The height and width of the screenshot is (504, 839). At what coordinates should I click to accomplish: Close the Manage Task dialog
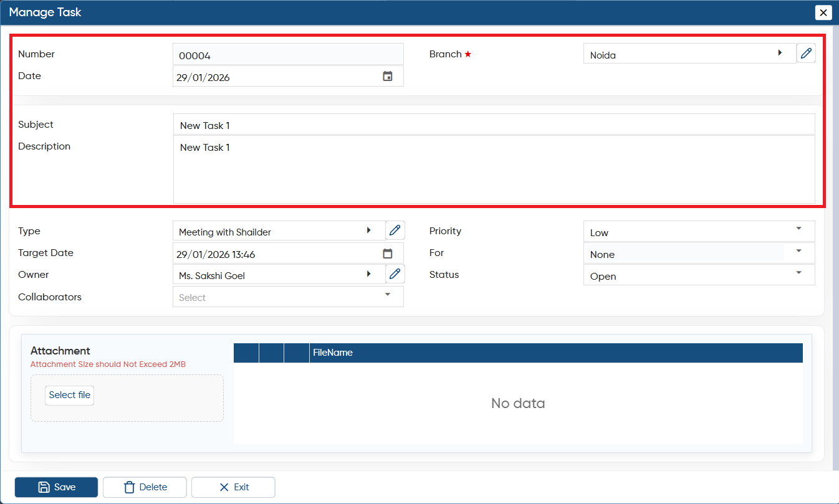(x=823, y=12)
